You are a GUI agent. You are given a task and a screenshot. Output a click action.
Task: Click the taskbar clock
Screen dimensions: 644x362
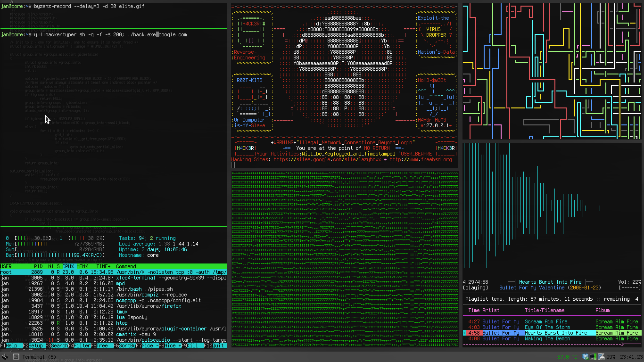click(x=631, y=357)
